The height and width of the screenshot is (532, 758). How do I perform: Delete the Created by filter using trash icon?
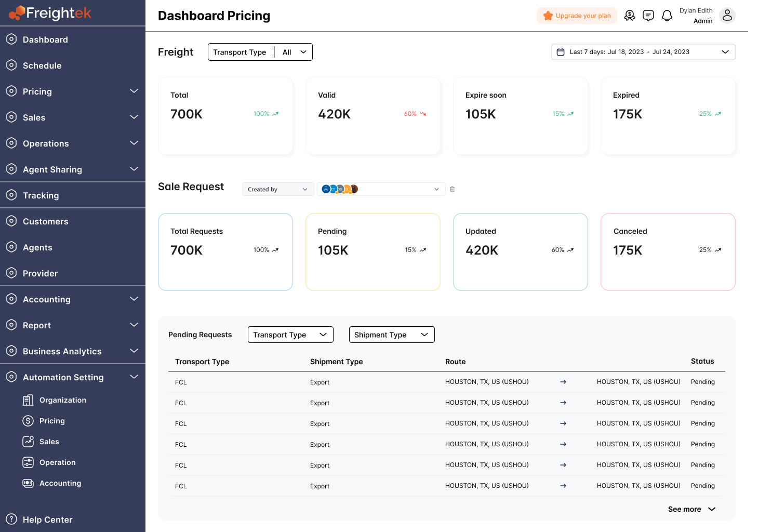point(452,189)
